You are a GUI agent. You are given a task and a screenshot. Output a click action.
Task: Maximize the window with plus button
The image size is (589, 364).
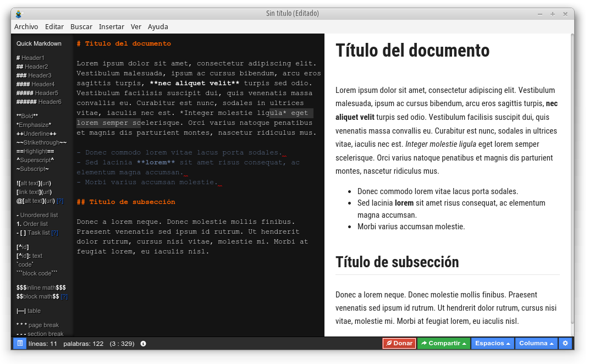click(553, 14)
